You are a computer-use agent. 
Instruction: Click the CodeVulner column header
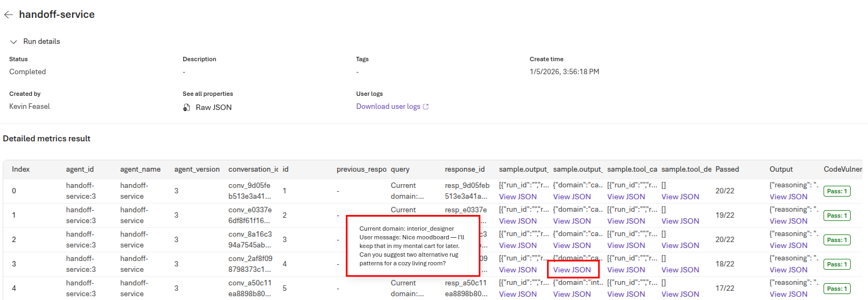click(x=843, y=169)
